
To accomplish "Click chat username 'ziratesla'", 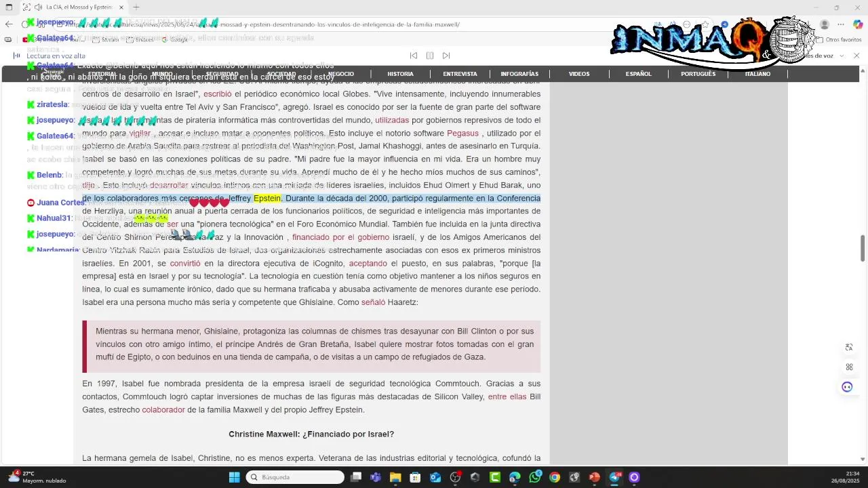I will [52, 104].
